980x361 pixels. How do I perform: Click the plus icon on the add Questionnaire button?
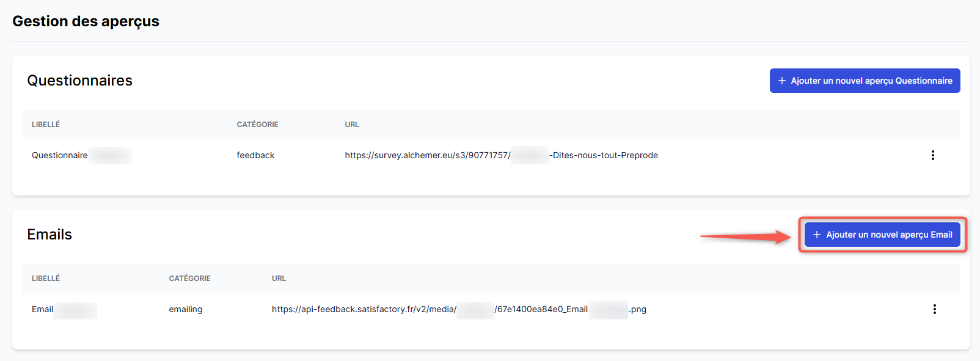coord(781,81)
